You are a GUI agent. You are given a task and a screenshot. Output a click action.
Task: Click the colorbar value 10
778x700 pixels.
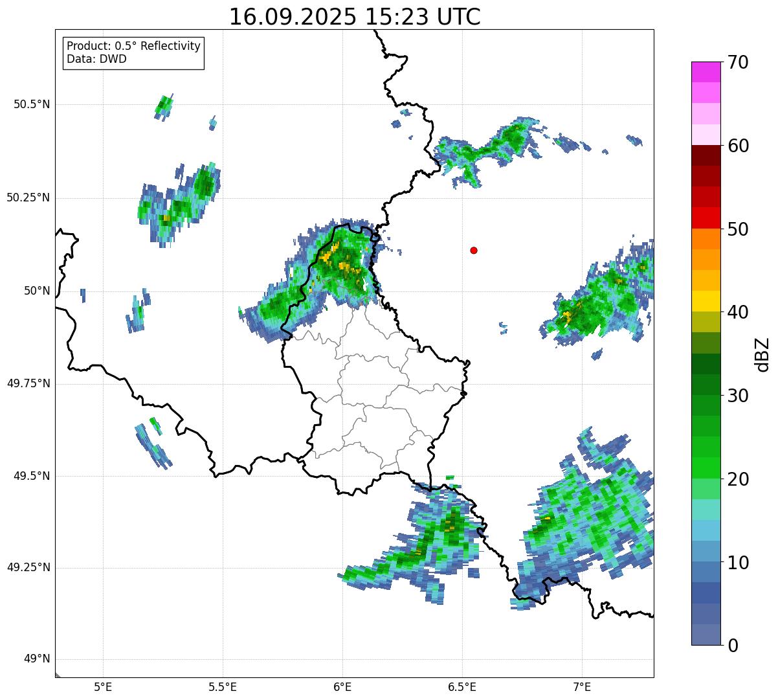pyautogui.click(x=738, y=562)
